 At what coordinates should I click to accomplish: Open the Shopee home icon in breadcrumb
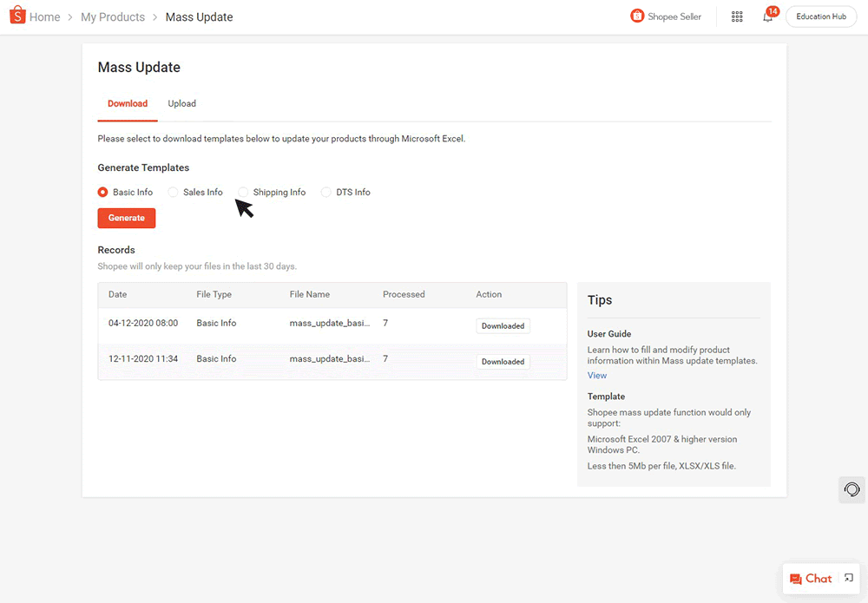[x=16, y=16]
